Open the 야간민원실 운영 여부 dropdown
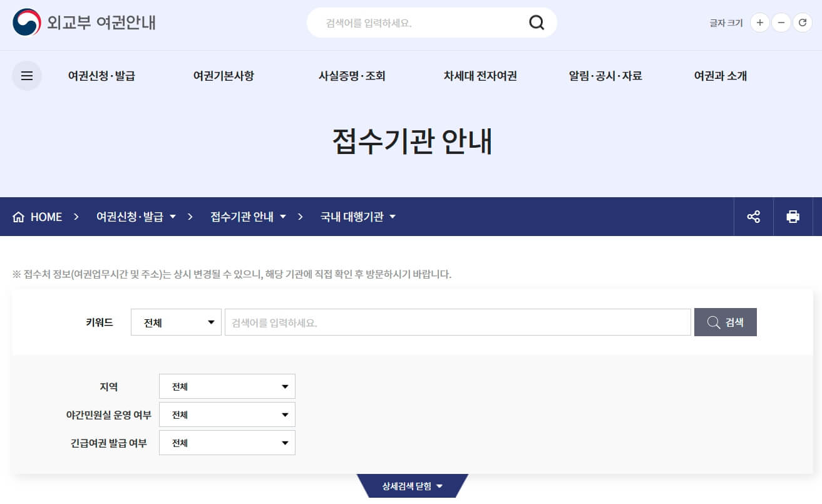The image size is (822, 504). tap(227, 414)
